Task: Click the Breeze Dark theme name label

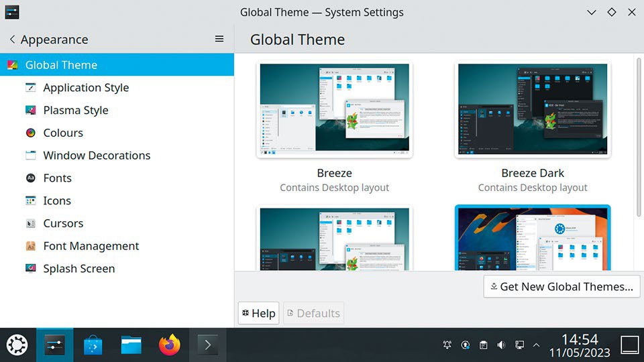Action: 533,173
